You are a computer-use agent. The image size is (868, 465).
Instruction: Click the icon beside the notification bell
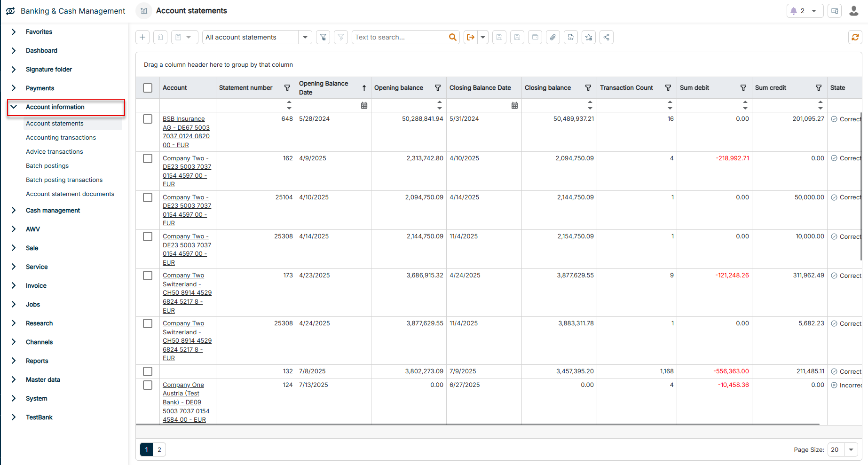click(x=835, y=11)
